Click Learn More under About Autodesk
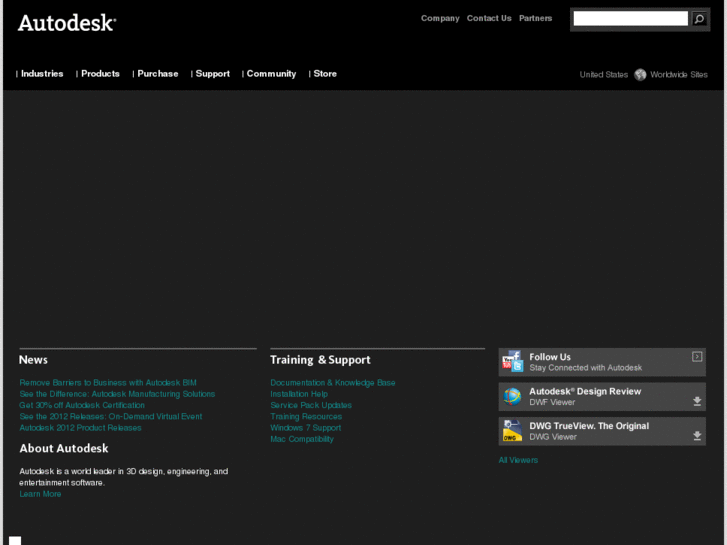727x545 pixels. click(x=40, y=494)
